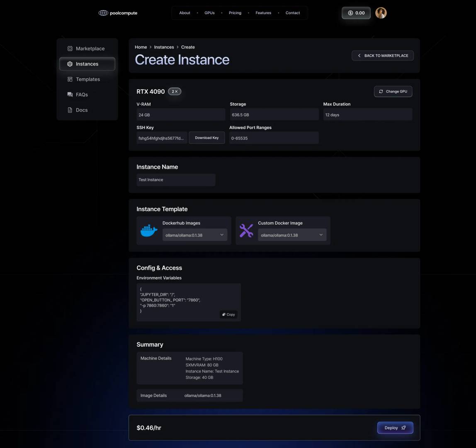This screenshot has width=476, height=448.
Task: Click the Download Key button
Action: (x=207, y=138)
